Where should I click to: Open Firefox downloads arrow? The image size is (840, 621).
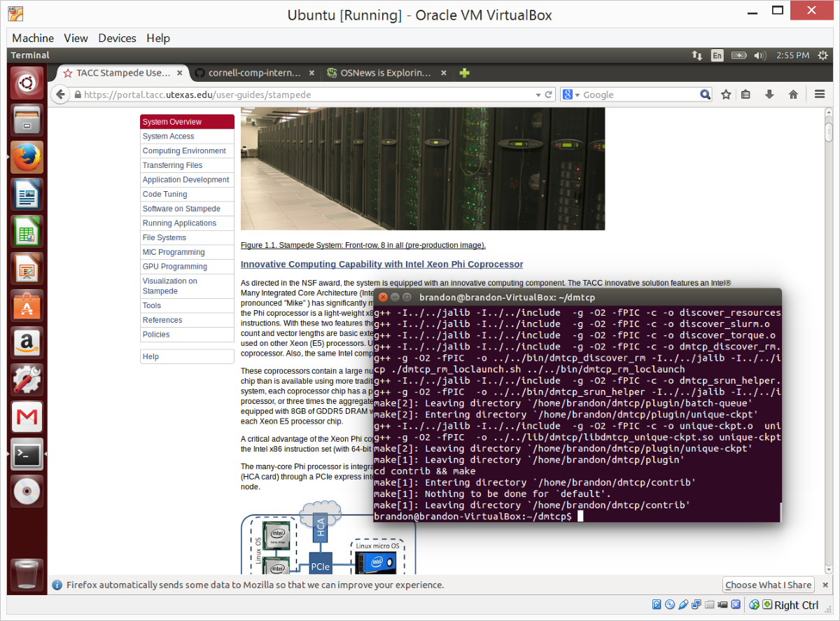(x=769, y=95)
